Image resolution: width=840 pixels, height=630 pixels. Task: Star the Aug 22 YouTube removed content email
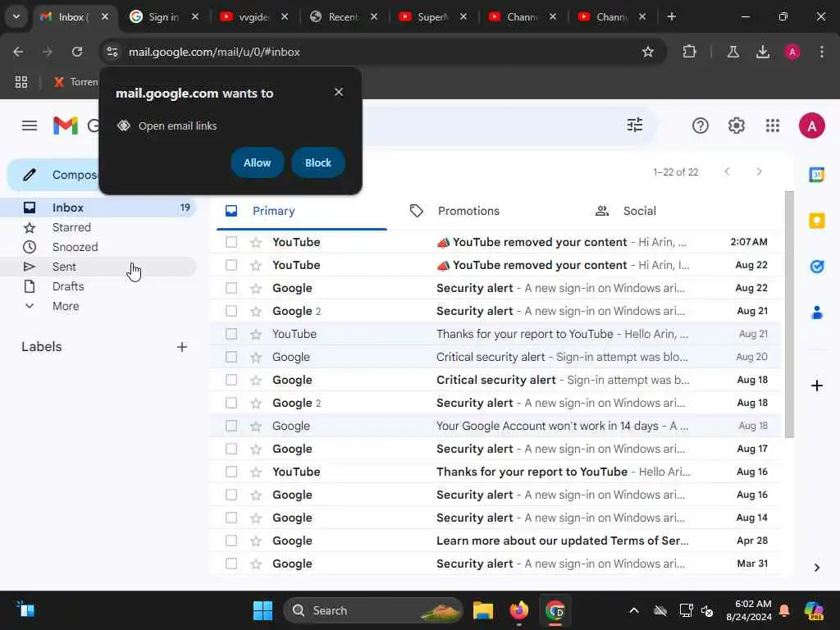(256, 265)
